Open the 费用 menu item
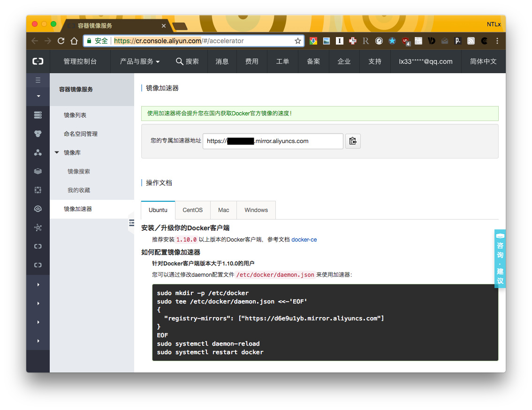Screen dimensions: 532x410 point(252,61)
